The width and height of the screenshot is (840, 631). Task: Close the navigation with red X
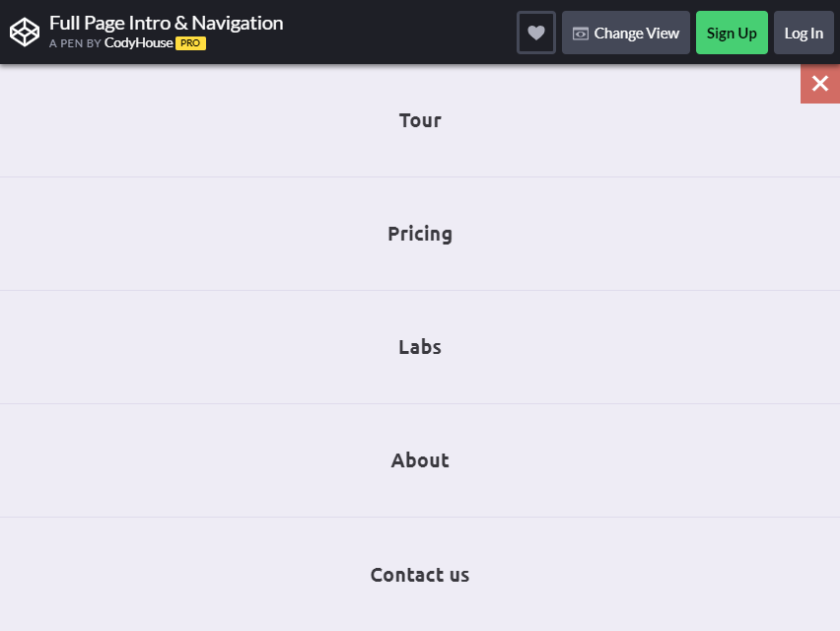pos(820,84)
